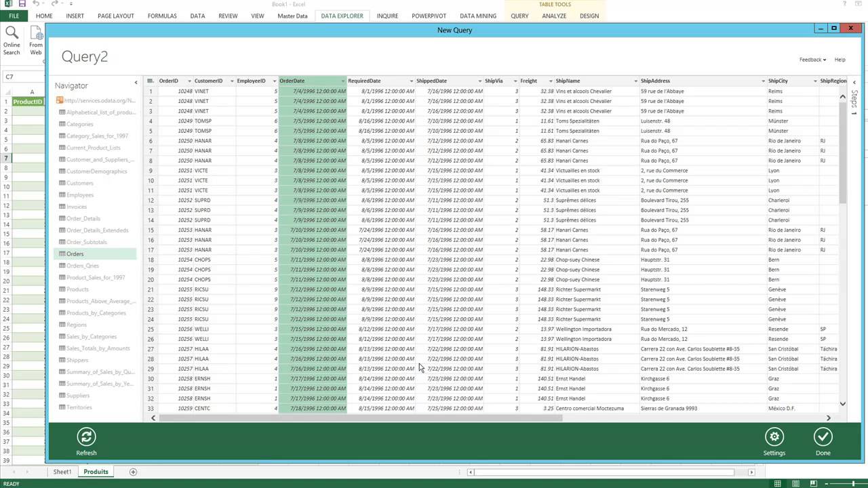Image resolution: width=868 pixels, height=488 pixels.
Task: Click the Done checkmark icon
Action: (x=823, y=437)
